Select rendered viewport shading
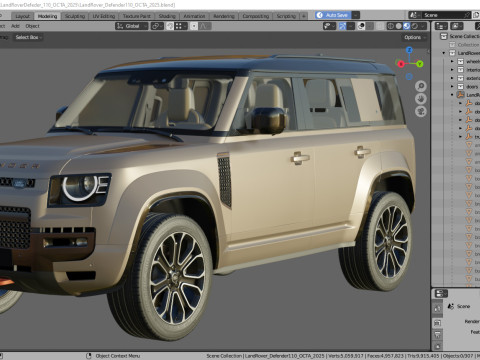This screenshot has width=480, height=360. [x=415, y=26]
